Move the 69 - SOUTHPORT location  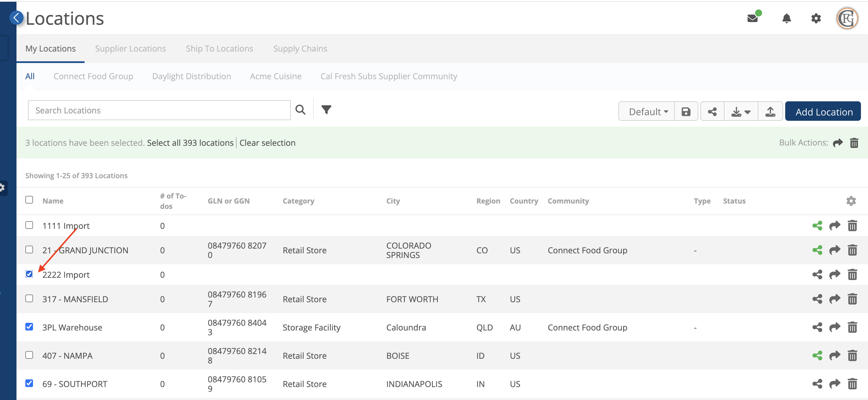coord(835,384)
